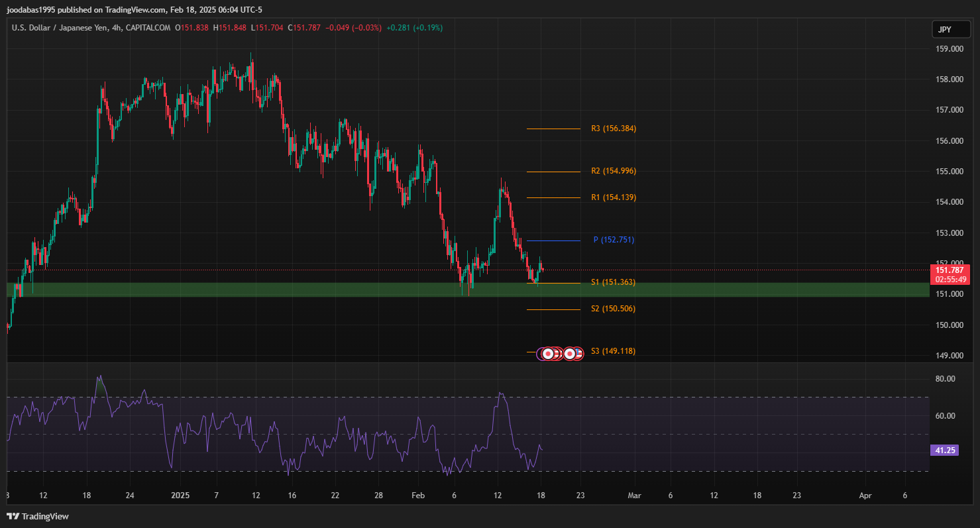Click the P (152.751) pivot point label

coord(614,240)
